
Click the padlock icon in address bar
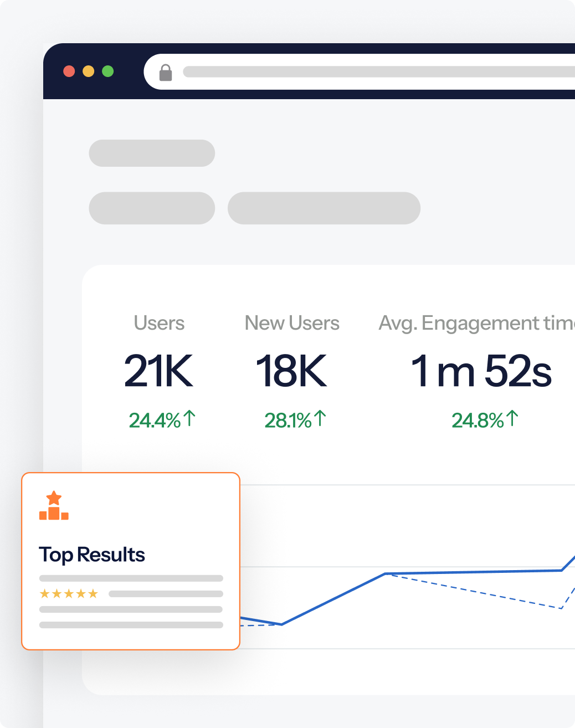pyautogui.click(x=166, y=73)
